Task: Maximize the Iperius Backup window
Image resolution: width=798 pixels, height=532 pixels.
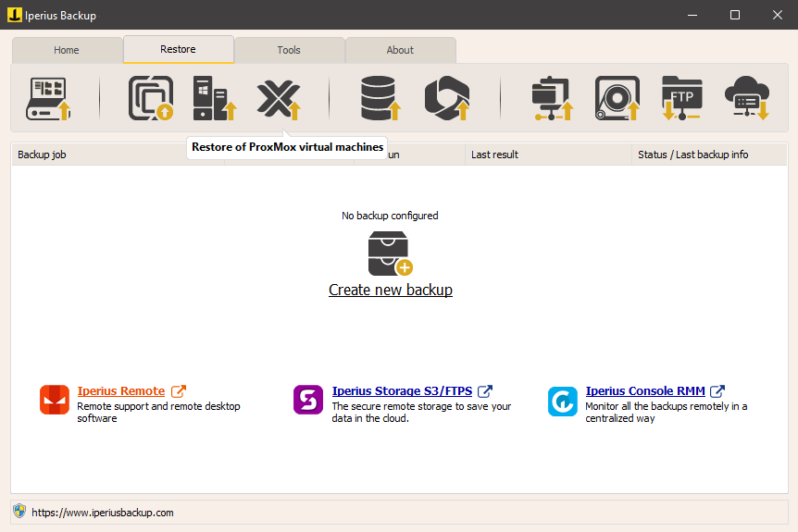Action: [x=735, y=15]
